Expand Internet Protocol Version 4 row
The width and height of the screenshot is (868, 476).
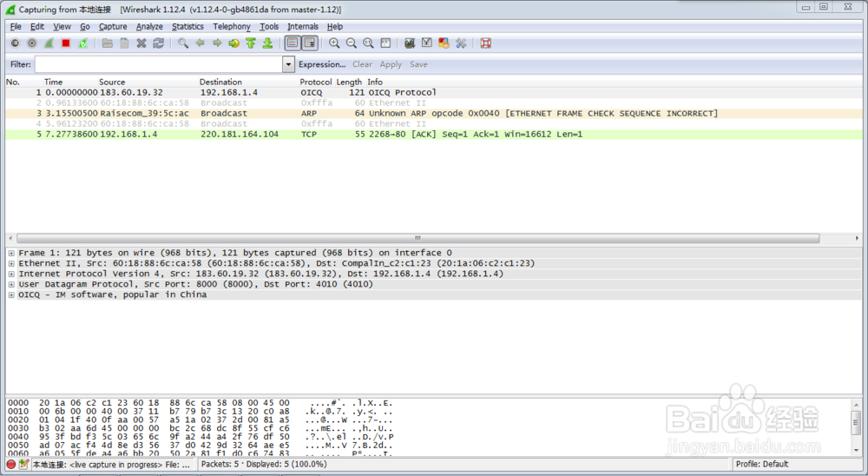point(11,274)
